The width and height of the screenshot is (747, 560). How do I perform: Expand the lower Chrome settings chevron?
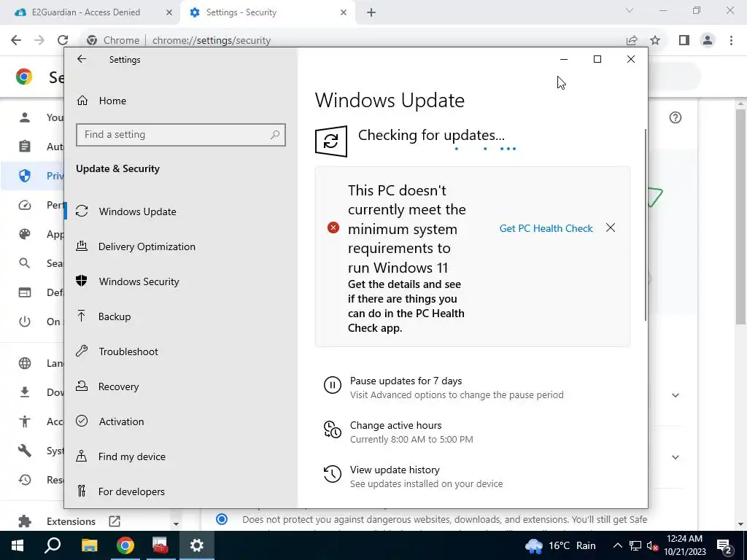click(675, 457)
